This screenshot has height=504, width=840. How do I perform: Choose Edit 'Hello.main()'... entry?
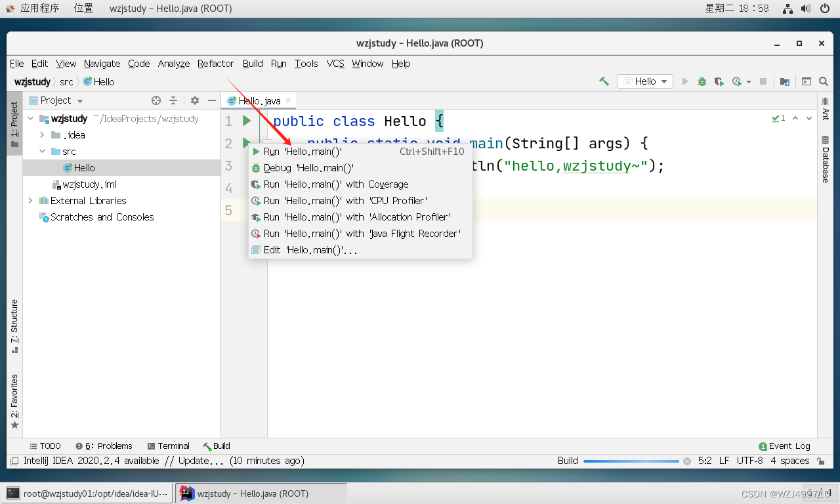[360, 250]
